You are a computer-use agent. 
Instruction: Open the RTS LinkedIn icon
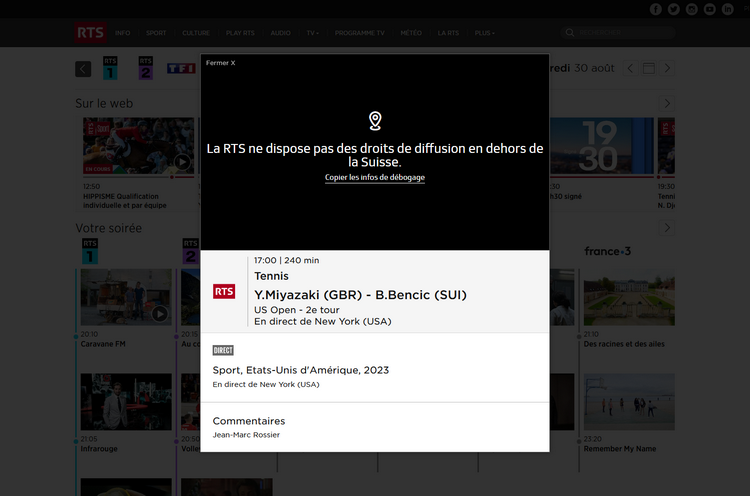pyautogui.click(x=728, y=9)
